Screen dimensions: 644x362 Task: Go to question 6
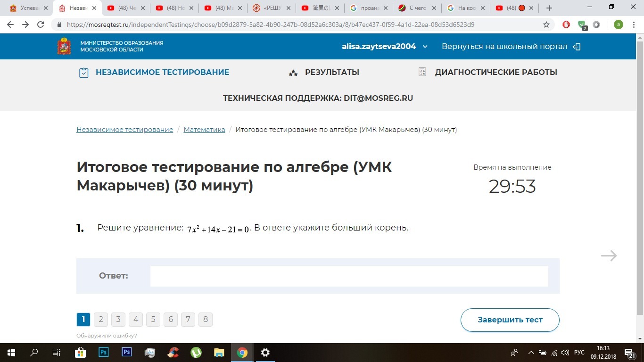(170, 320)
